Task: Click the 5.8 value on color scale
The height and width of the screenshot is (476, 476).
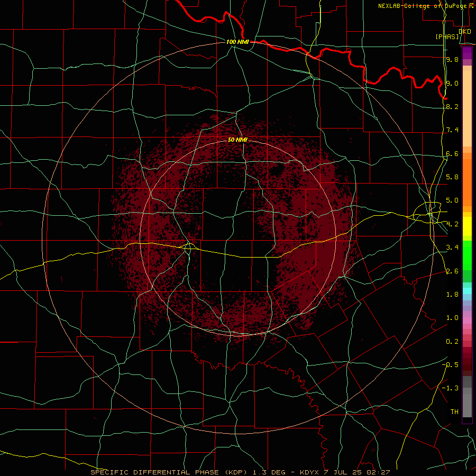Action: [x=452, y=177]
